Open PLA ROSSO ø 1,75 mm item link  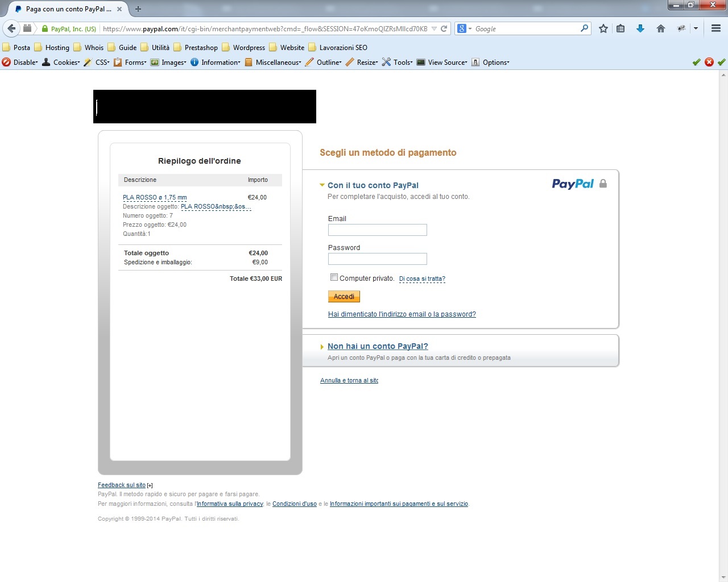[x=155, y=198]
